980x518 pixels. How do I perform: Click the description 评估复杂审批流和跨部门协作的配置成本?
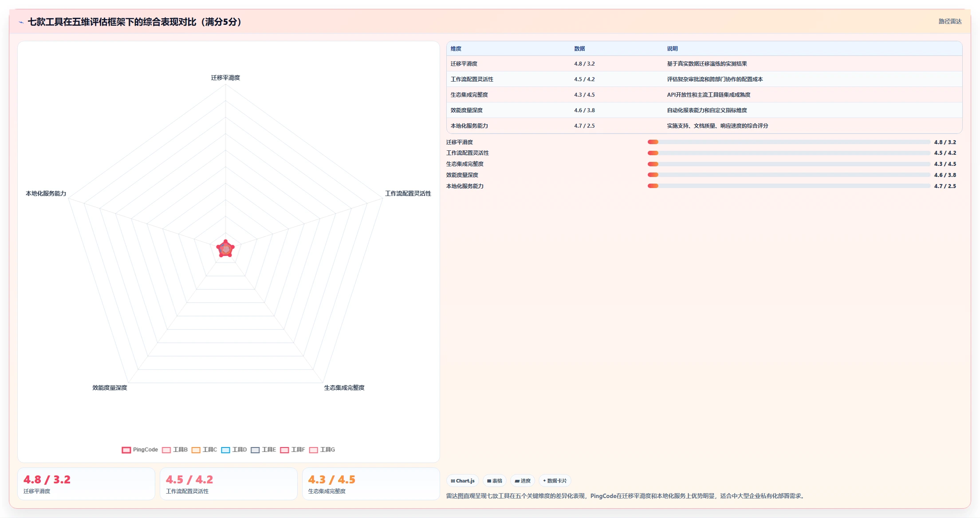point(715,79)
